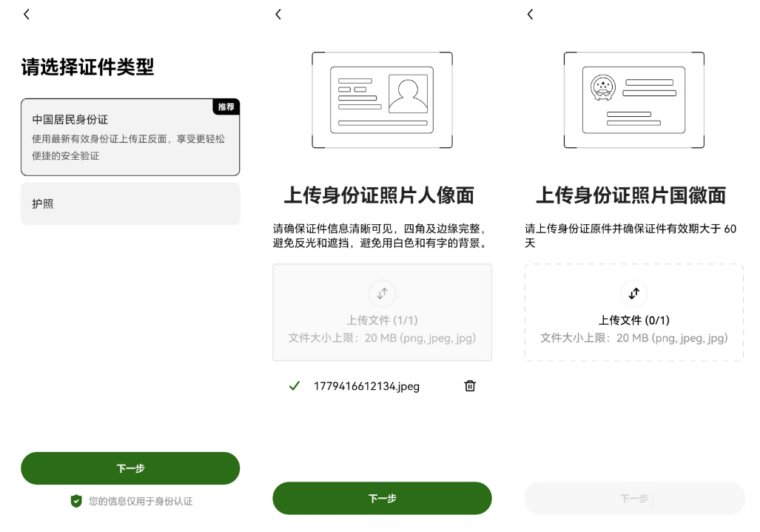Image resolution: width=760 pixels, height=532 pixels.
Task: Click file name 1779416612134.jpeg
Action: (366, 386)
